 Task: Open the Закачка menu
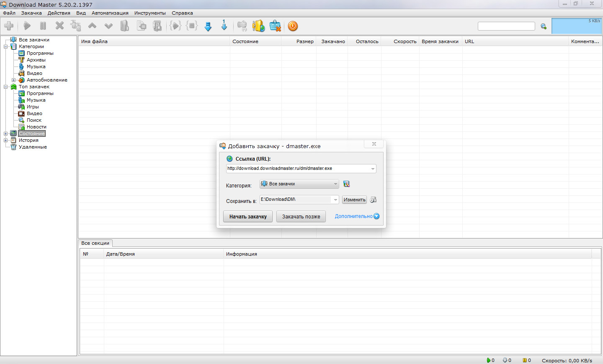coord(31,13)
